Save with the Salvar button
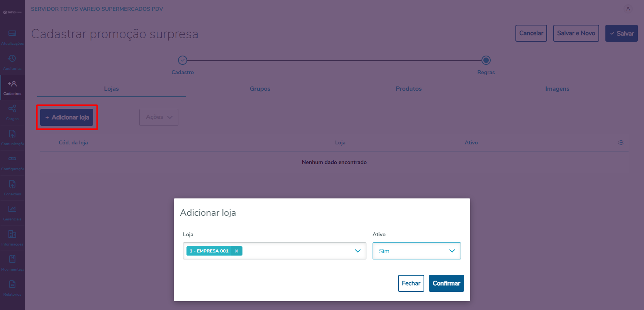This screenshot has height=310, width=644. pos(622,33)
